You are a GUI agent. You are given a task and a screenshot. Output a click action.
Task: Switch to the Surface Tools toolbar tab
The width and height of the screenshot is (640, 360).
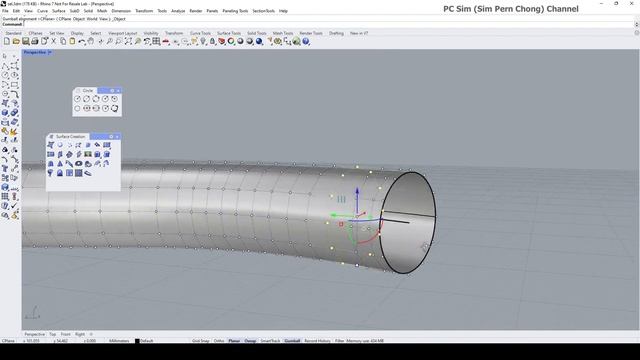coord(229,33)
